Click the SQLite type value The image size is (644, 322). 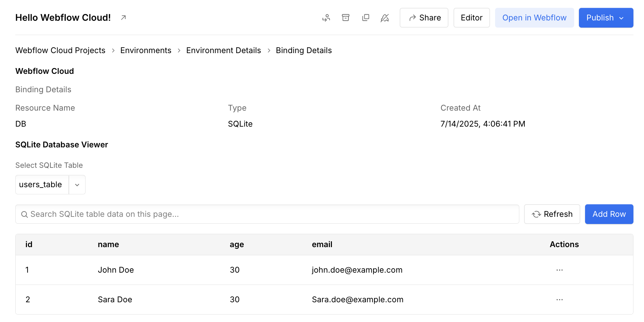[x=240, y=124]
